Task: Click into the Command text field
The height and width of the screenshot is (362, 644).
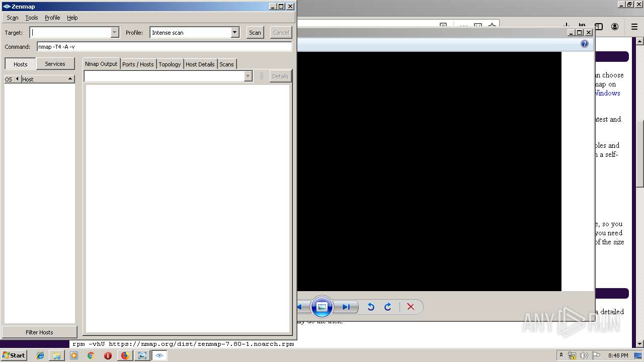Action: (x=165, y=47)
